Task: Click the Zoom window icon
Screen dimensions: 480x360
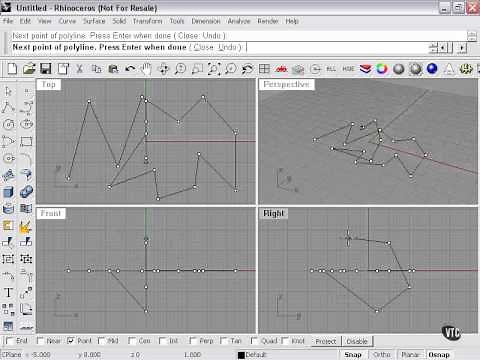Action: [197, 69]
